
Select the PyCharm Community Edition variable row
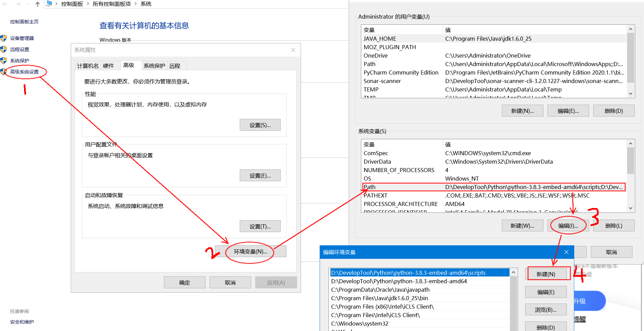[494, 73]
